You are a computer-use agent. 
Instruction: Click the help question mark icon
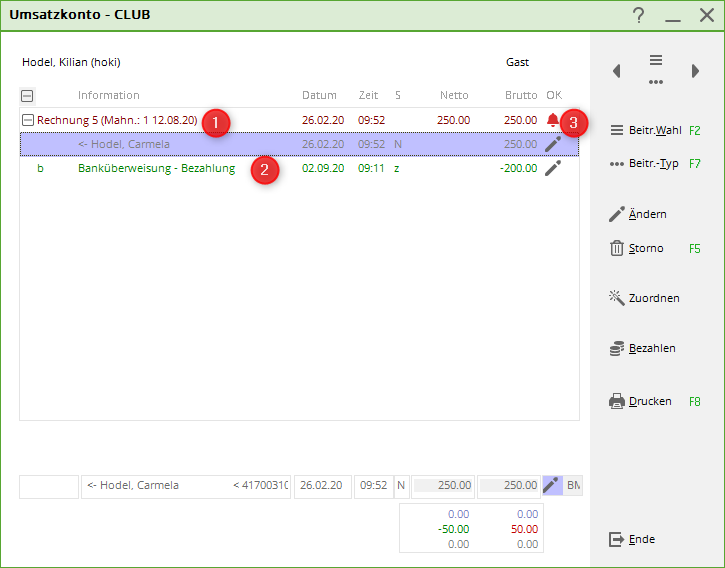point(639,15)
